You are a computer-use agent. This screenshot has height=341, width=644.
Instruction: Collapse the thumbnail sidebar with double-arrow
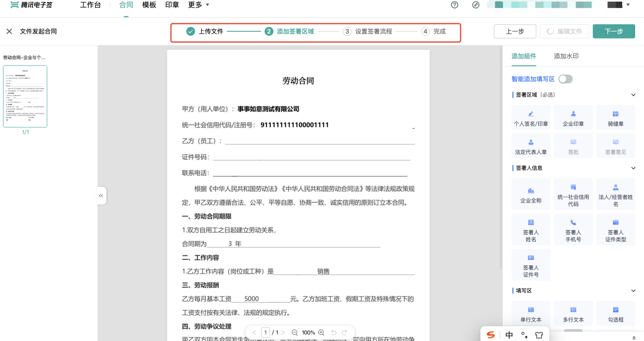point(101,196)
